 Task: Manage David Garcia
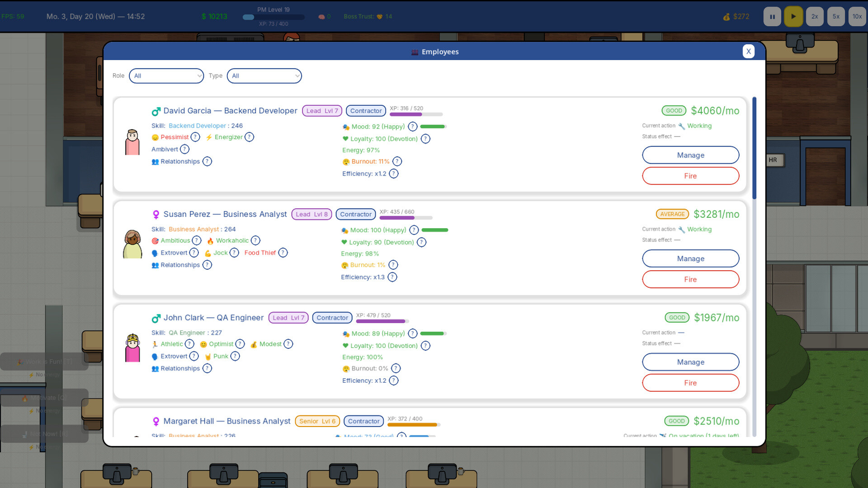(x=690, y=155)
